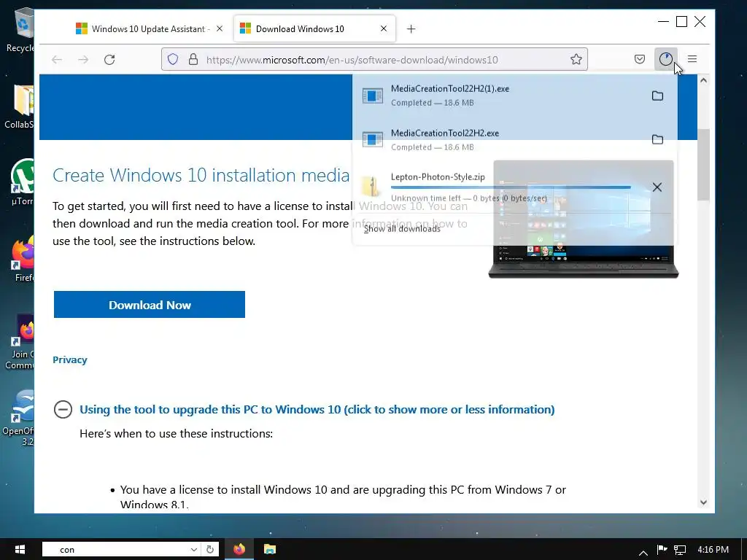Click Show all downloads
The height and width of the screenshot is (560, 747).
(402, 228)
